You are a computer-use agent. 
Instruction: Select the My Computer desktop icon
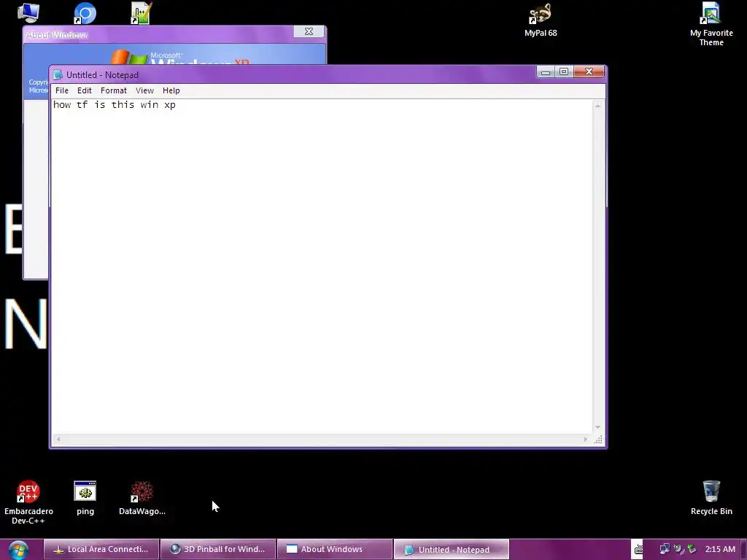[x=28, y=13]
